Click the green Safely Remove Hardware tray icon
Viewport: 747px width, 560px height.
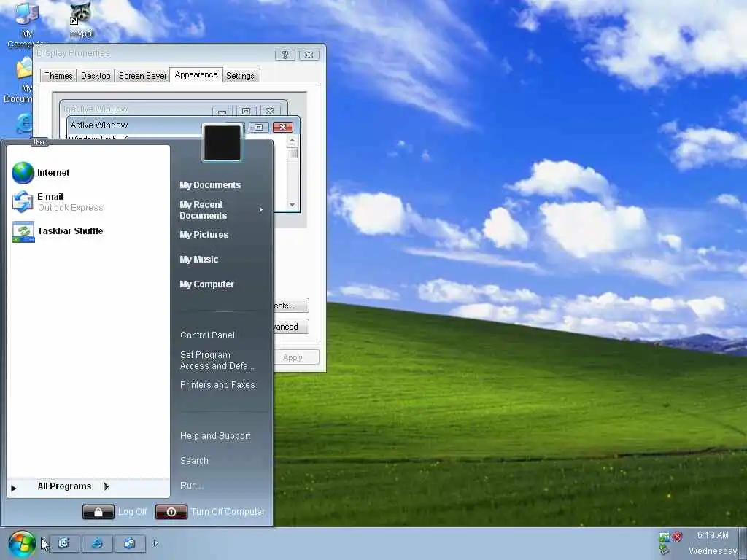(x=665, y=550)
